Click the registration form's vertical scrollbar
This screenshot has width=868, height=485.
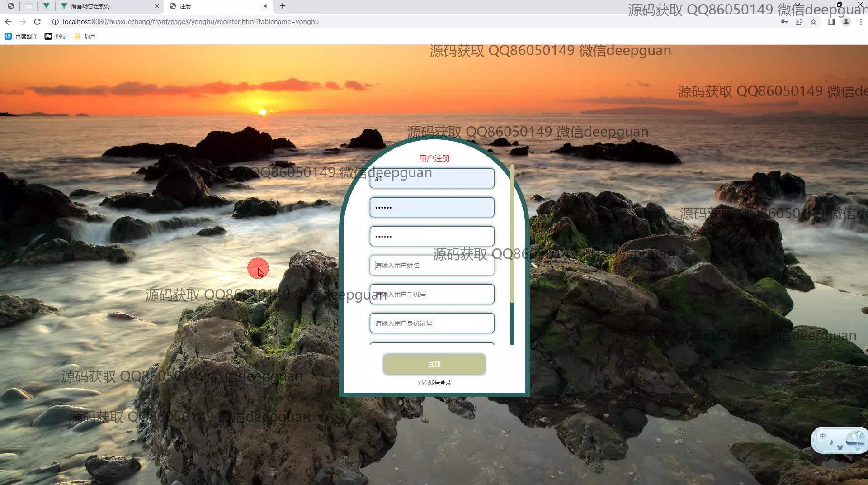pyautogui.click(x=512, y=255)
